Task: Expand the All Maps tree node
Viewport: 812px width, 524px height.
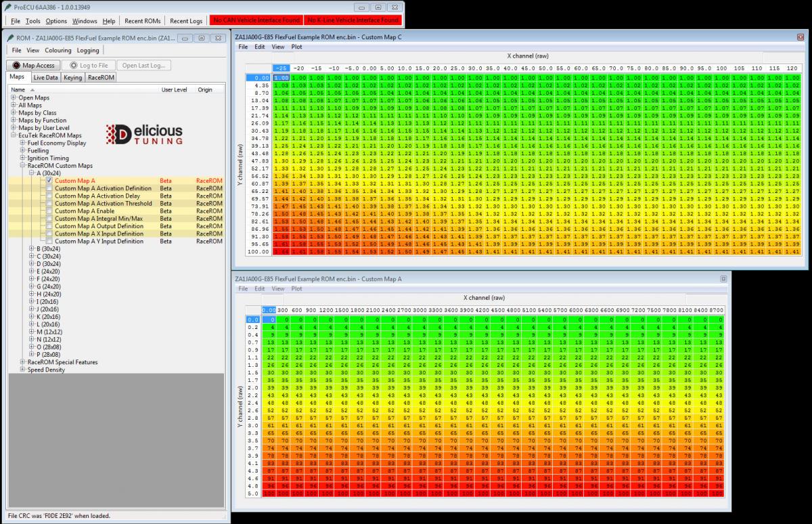Action: coord(14,105)
